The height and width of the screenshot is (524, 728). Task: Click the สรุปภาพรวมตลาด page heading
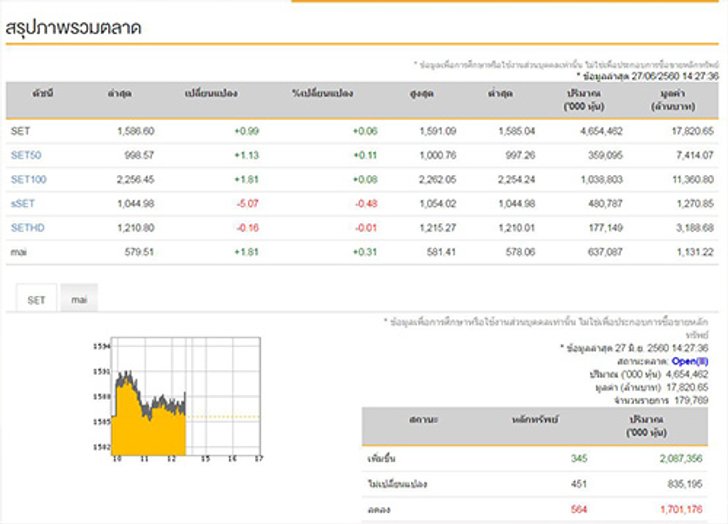[73, 28]
